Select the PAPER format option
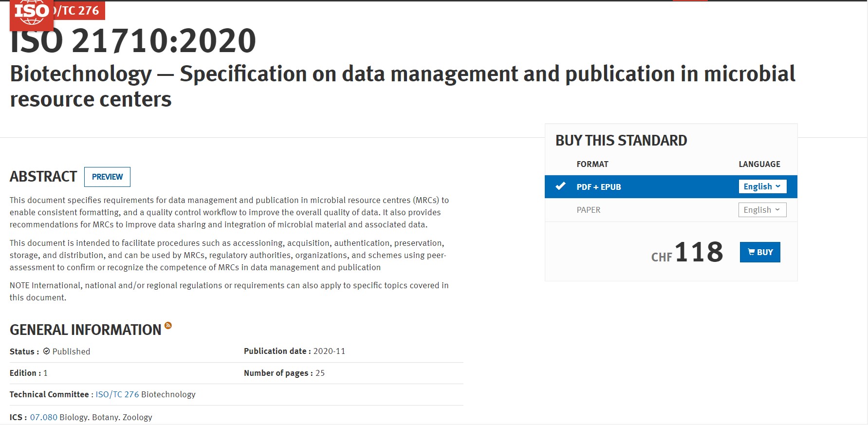Image resolution: width=868 pixels, height=425 pixels. (588, 210)
